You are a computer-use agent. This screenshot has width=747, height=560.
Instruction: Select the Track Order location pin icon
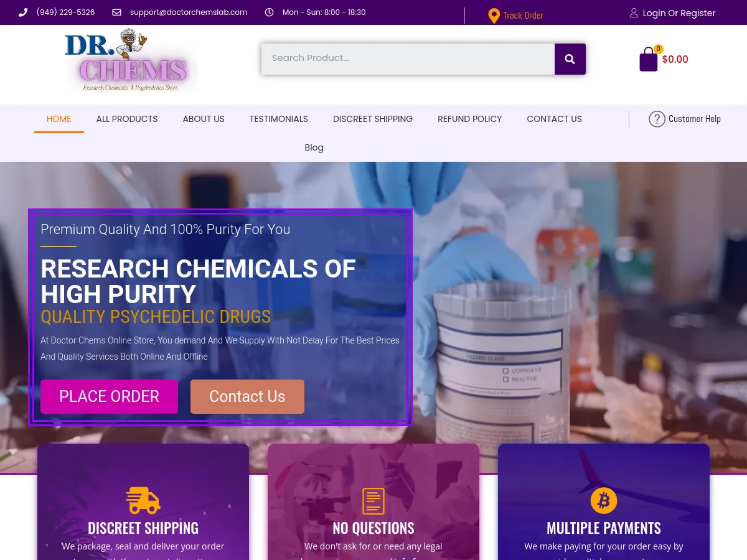494,16
